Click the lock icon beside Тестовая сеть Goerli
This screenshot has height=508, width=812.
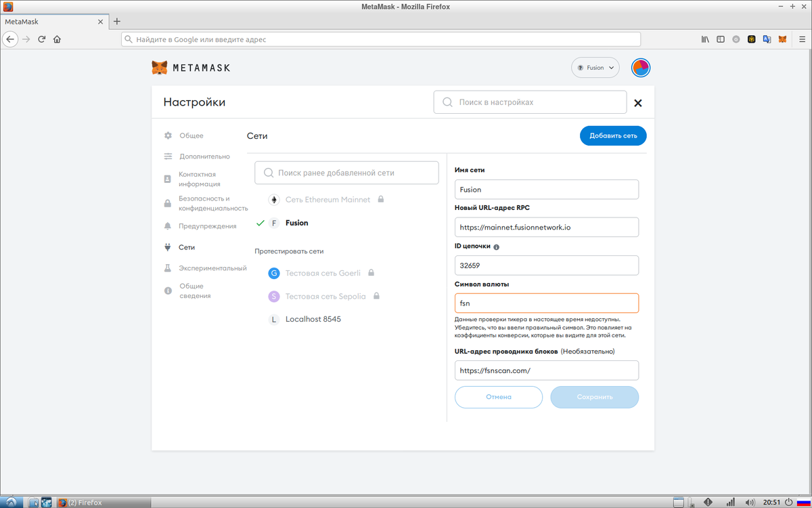point(371,272)
